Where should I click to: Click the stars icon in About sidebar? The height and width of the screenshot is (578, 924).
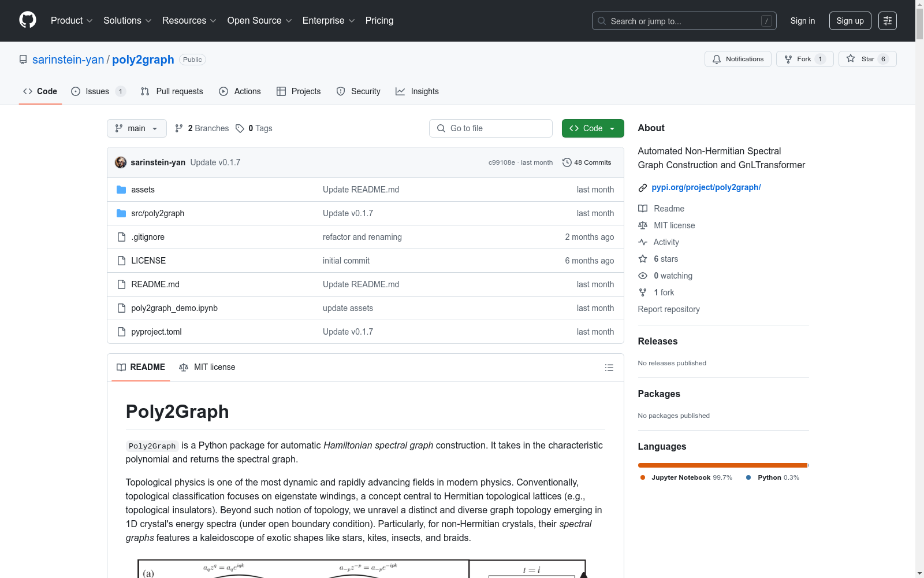pos(643,259)
